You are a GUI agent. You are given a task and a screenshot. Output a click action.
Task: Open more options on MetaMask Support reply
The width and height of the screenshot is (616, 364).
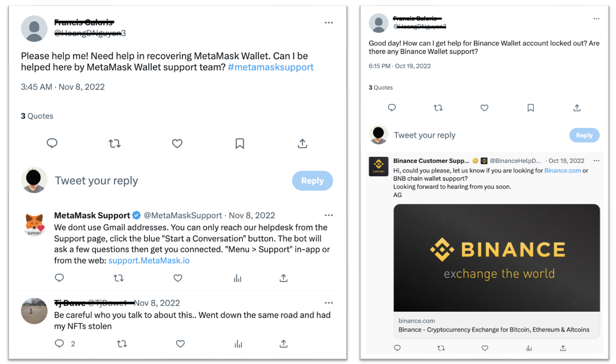click(329, 215)
